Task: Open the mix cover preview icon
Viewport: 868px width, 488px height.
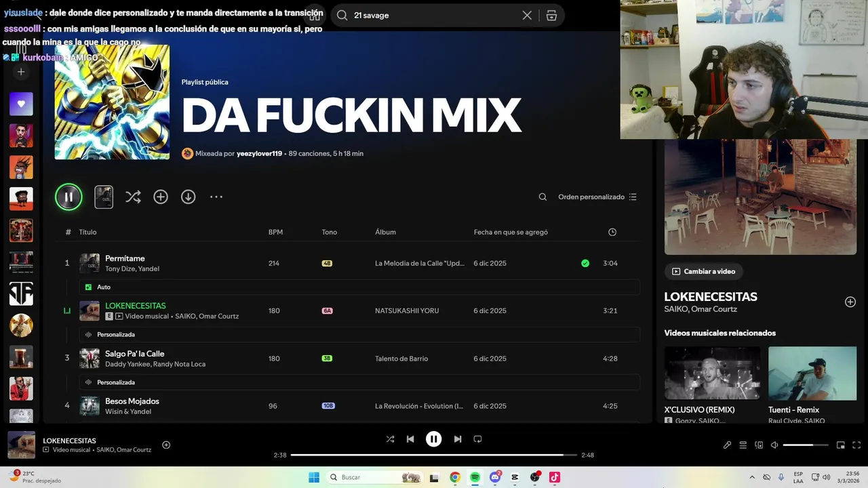Action: pyautogui.click(x=104, y=197)
